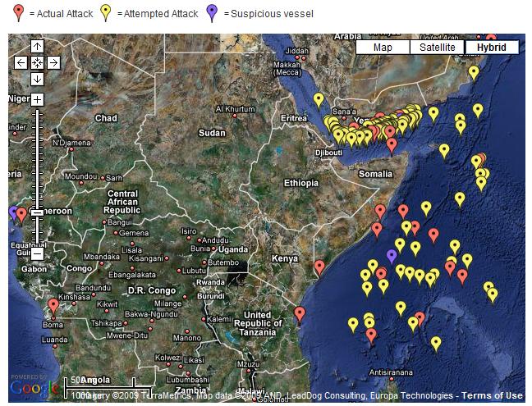The width and height of the screenshot is (532, 406).
Task: Click the purple suspicious vessel legend pin
Action: [212, 12]
